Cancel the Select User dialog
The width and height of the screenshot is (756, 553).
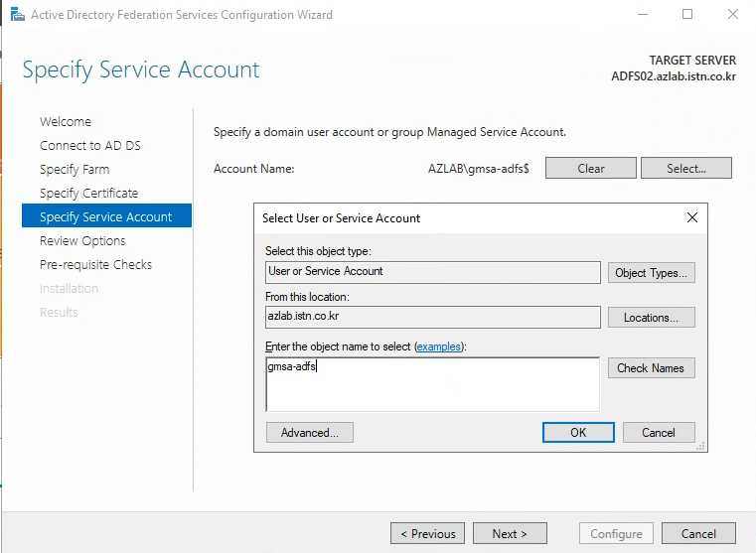tap(659, 433)
